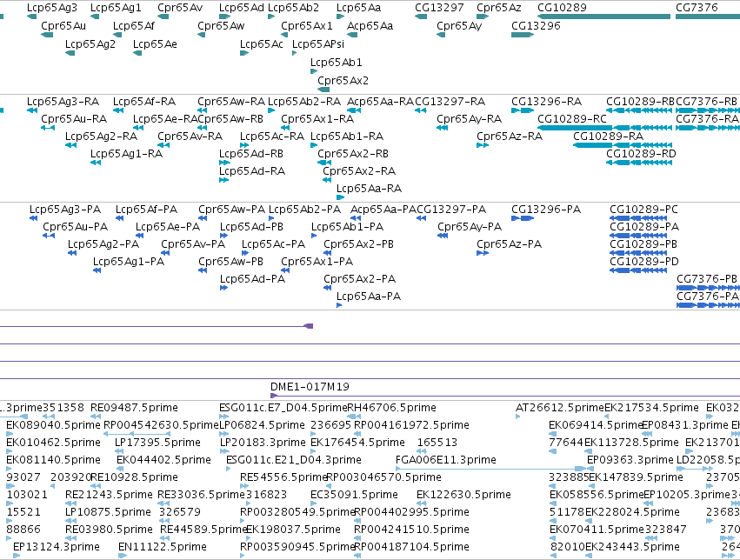Click EST EP13124.3prime
Screen dimensions: 740x560
(x=57, y=547)
